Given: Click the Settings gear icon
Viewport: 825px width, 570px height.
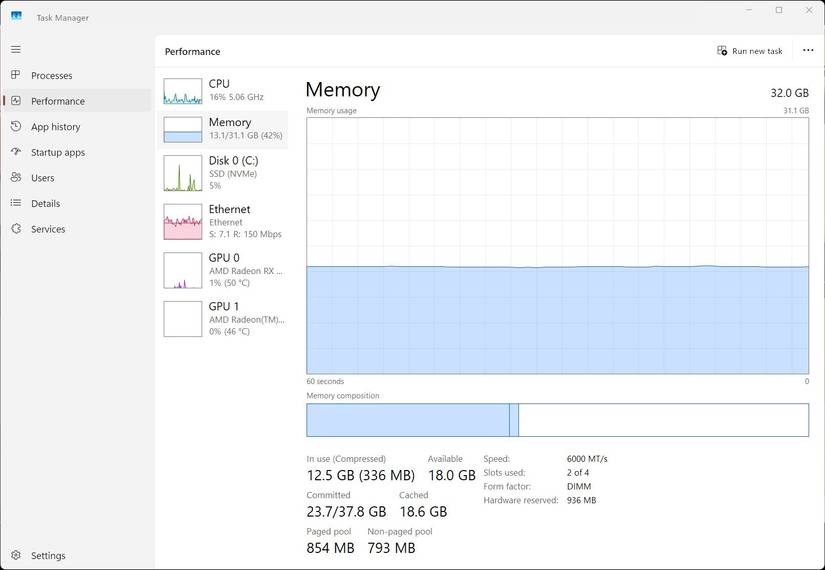Looking at the screenshot, I should click(x=16, y=555).
